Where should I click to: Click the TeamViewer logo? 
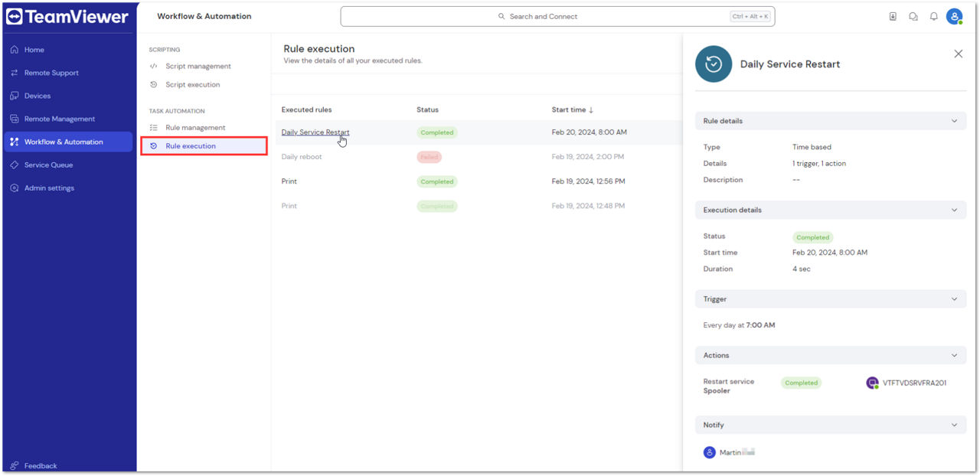[67, 17]
